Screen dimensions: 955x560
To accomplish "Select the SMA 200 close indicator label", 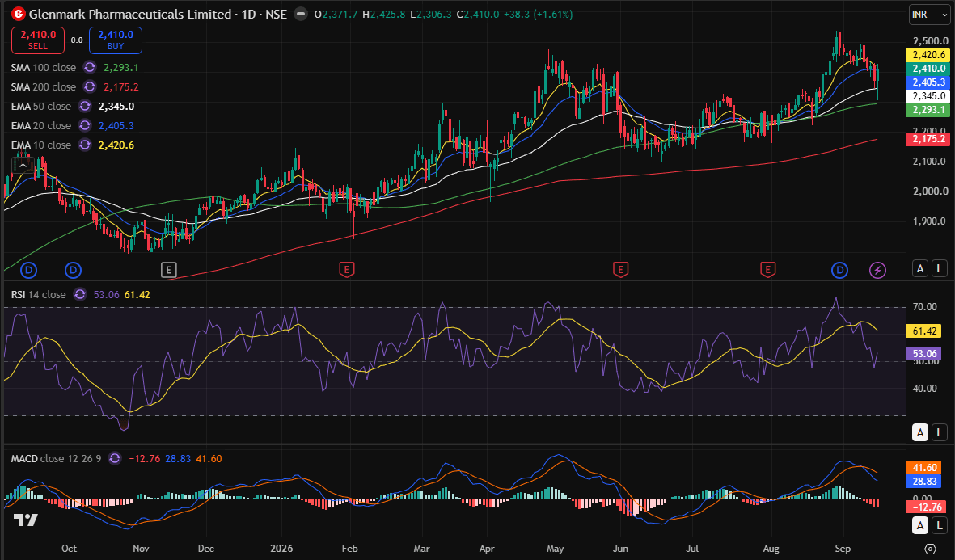I will [43, 87].
